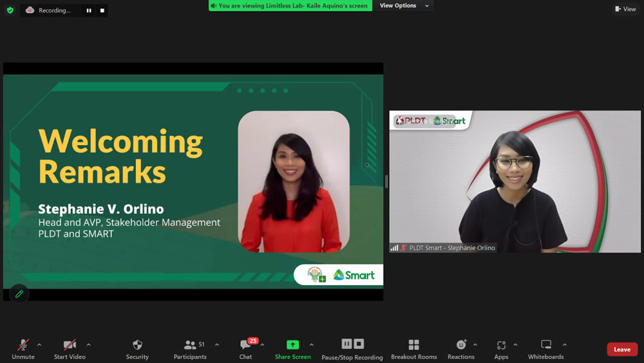The height and width of the screenshot is (363, 644).
Task: Open the View Options dropdown
Action: tap(404, 5)
